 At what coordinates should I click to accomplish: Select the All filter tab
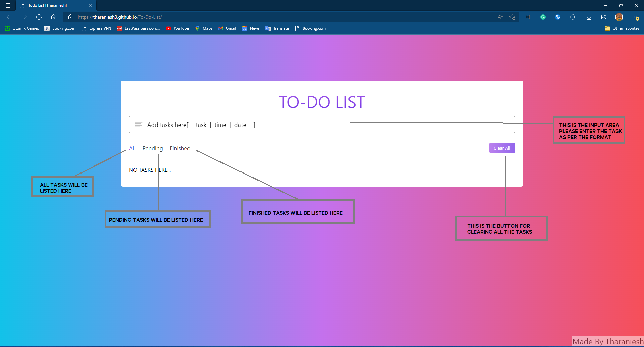(132, 148)
